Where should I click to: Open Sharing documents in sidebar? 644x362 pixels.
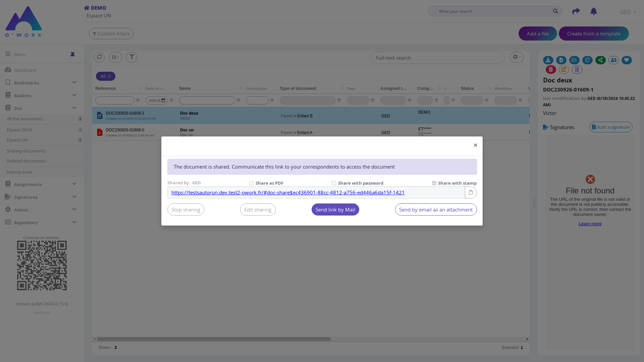click(x=26, y=151)
